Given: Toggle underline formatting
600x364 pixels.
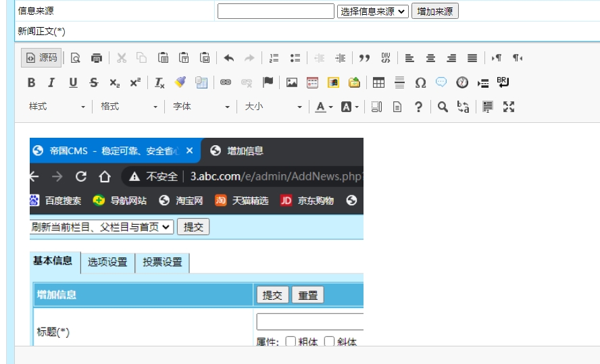Looking at the screenshot, I should (73, 82).
